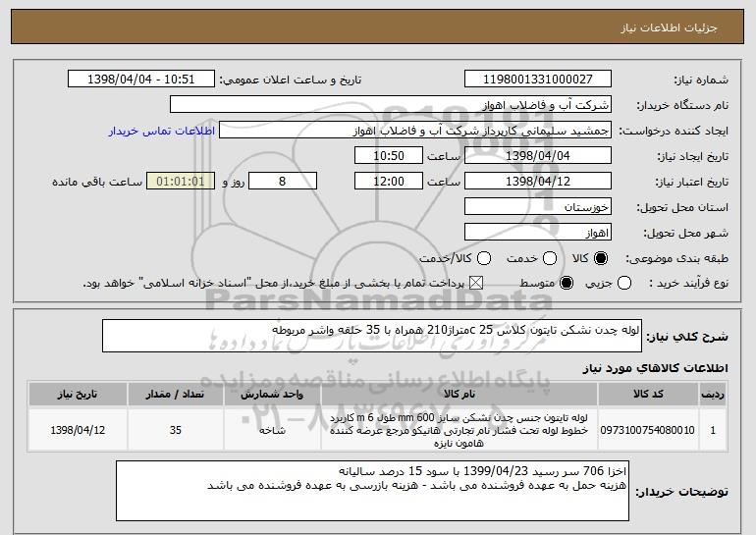Click the توضیحات خریدار notes box
Viewport: 756px width, 535px height.
[372, 491]
